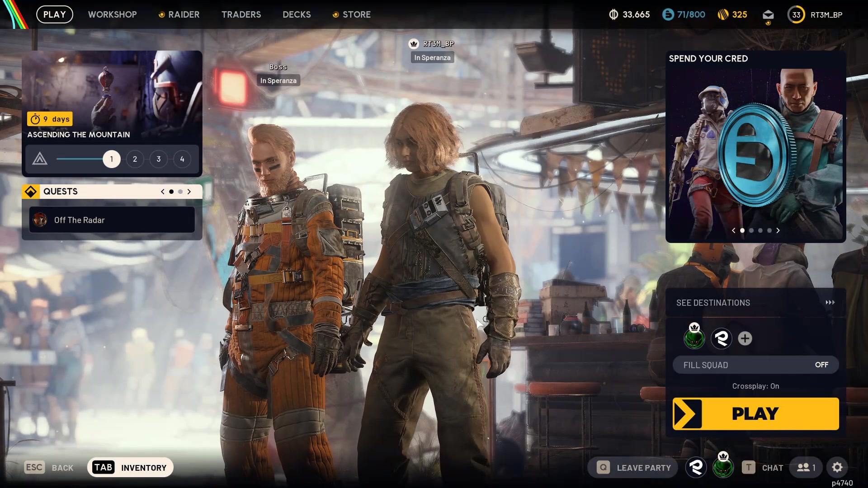868x488 pixels.
Task: Open the player level 33 badge
Action: click(x=796, y=15)
